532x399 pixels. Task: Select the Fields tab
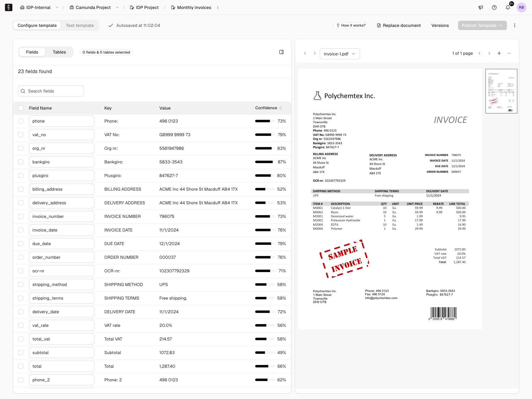point(32,52)
